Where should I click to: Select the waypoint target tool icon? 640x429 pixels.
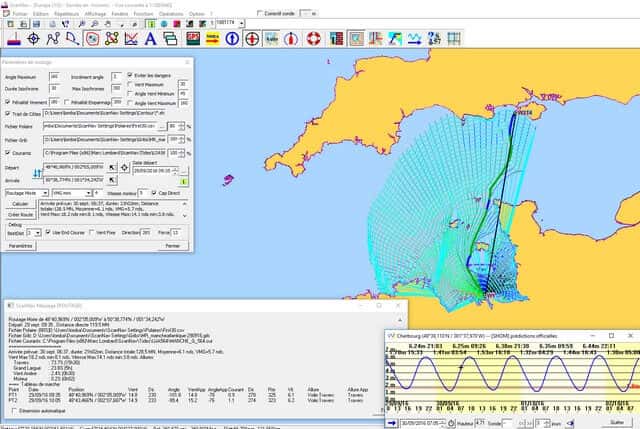coord(32,39)
